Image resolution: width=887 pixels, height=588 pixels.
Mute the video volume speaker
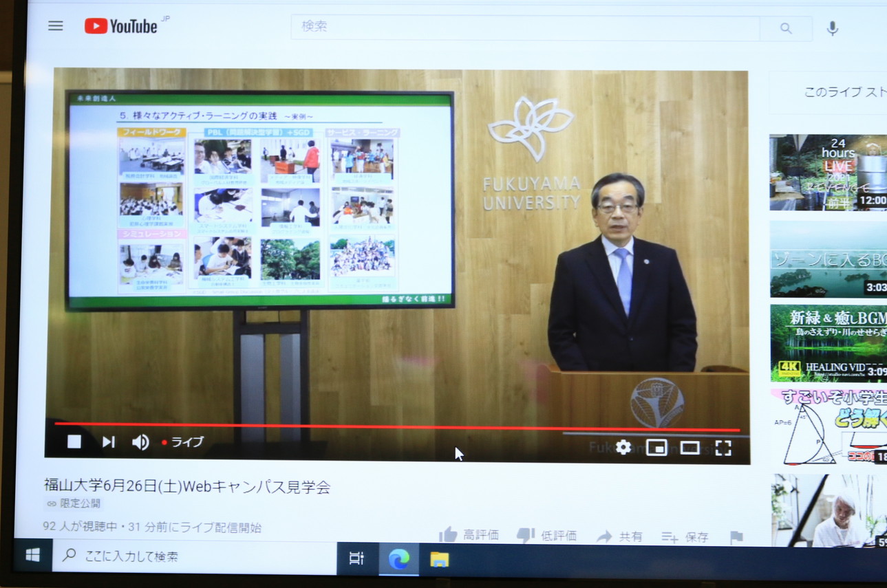click(140, 442)
